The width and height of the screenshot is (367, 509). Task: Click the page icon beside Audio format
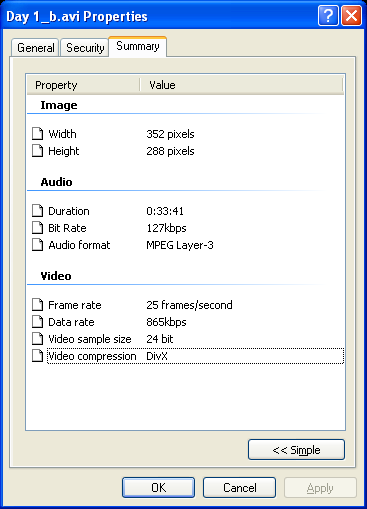point(38,245)
